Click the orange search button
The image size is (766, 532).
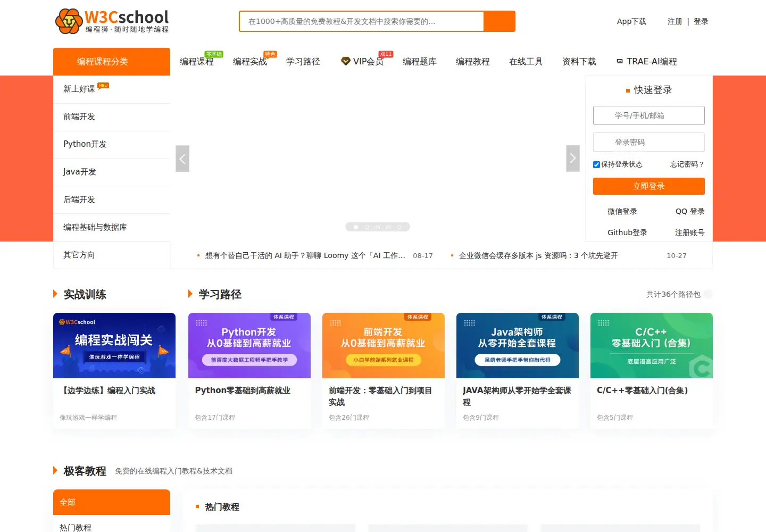pyautogui.click(x=499, y=21)
